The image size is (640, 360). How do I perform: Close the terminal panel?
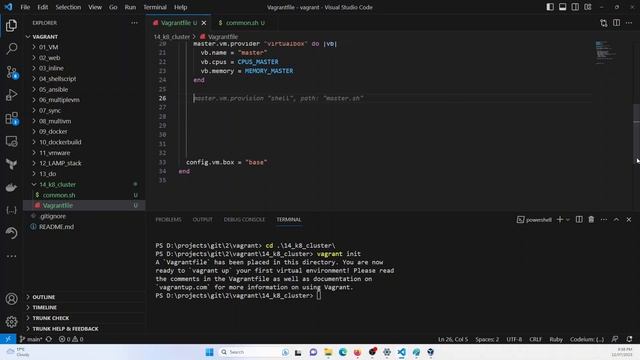pyautogui.click(x=629, y=220)
